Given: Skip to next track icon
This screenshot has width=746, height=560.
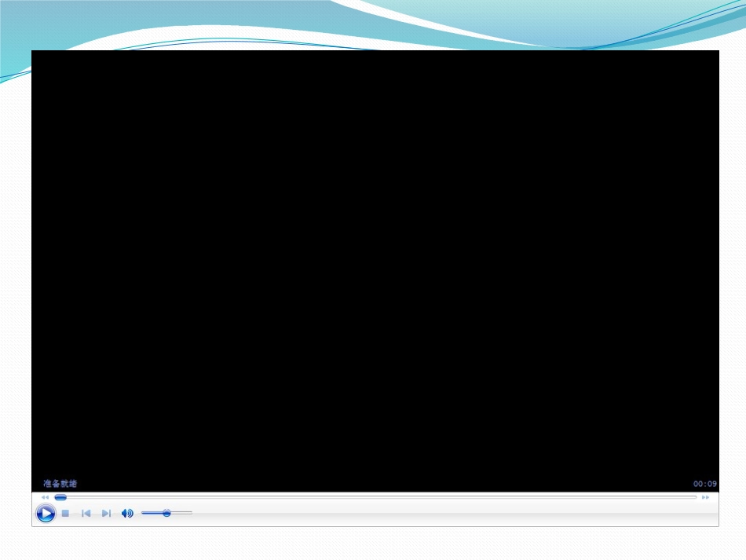Looking at the screenshot, I should point(106,514).
